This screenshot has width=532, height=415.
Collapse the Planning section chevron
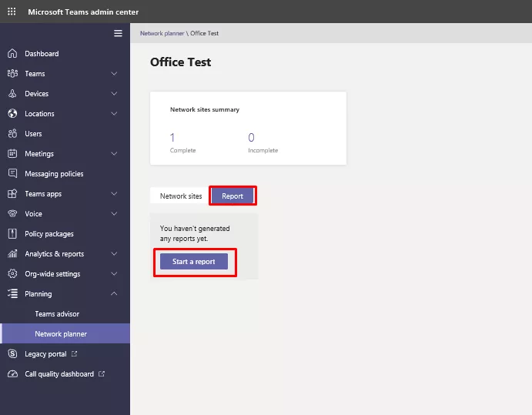point(114,294)
